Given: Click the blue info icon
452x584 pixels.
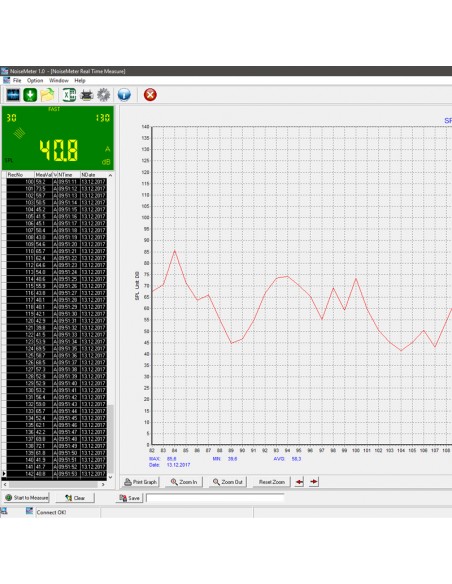Looking at the screenshot, I should point(124,95).
